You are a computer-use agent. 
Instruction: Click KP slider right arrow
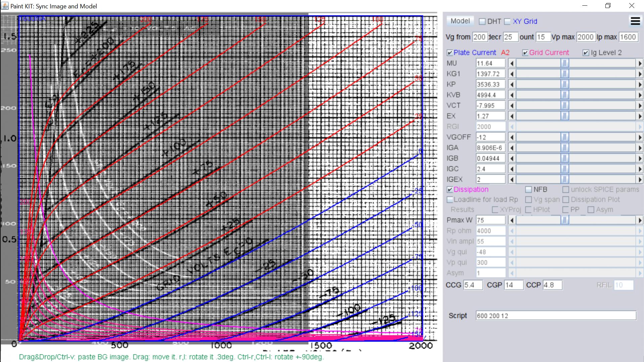click(x=640, y=84)
